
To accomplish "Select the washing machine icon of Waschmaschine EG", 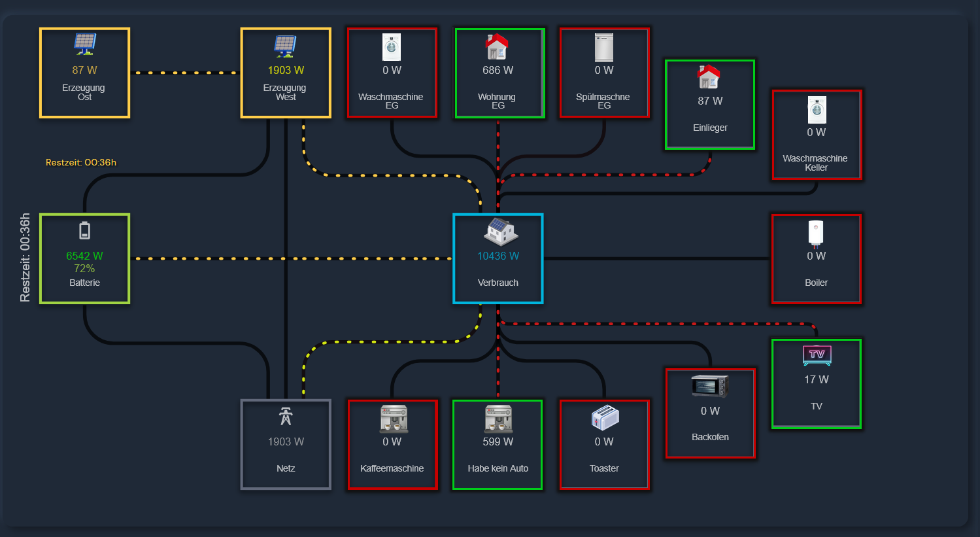I will coord(392,47).
